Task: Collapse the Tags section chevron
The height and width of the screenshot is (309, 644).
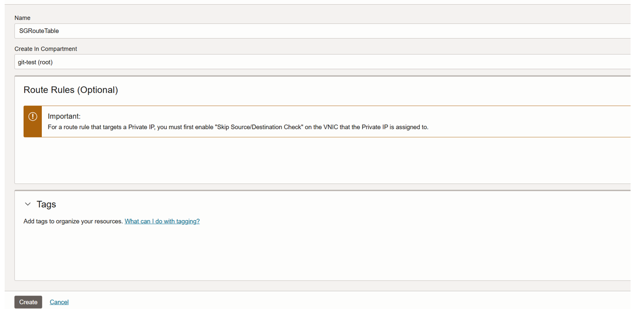Action: tap(28, 205)
